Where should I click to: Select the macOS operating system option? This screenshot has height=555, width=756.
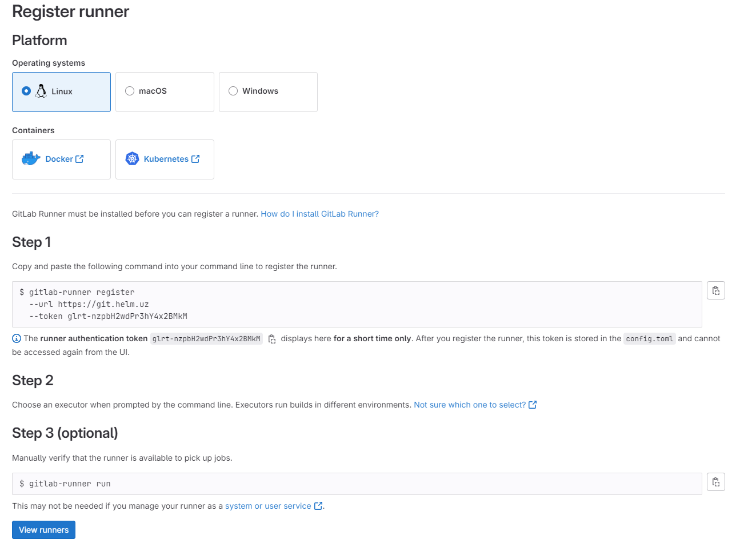[165, 91]
